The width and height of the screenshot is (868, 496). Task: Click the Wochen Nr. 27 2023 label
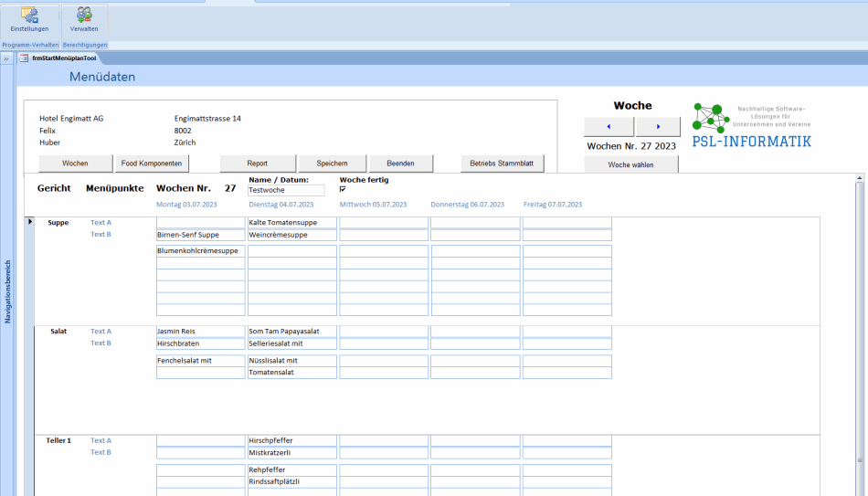pos(631,146)
